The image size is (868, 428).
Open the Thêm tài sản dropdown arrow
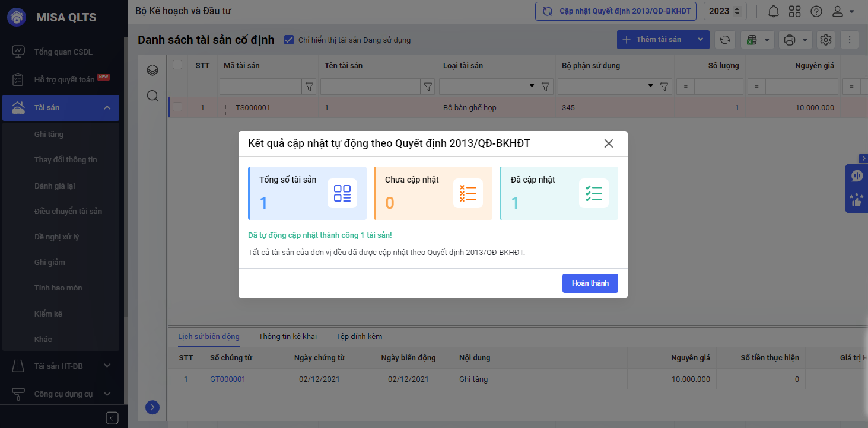pos(700,40)
